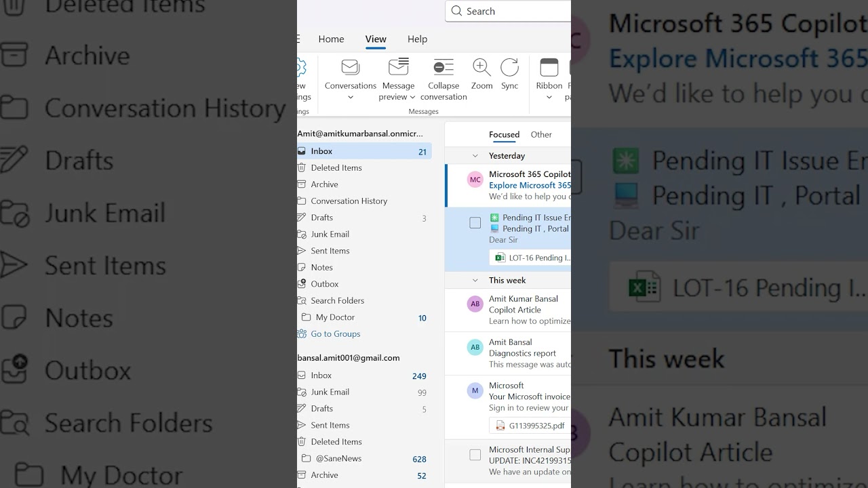Tick the checkbox of Microsoft Internal Support email
The height and width of the screenshot is (488, 868).
(475, 455)
